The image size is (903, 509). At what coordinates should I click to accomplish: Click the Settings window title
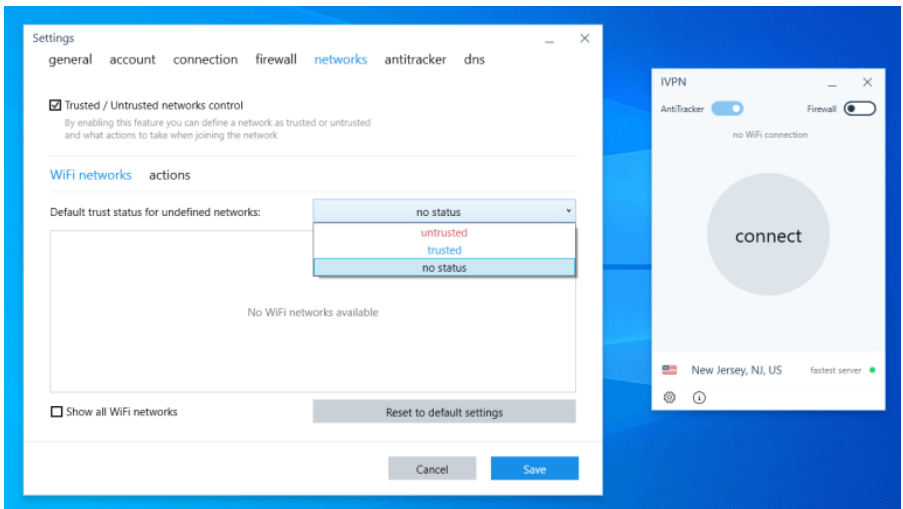pos(53,38)
